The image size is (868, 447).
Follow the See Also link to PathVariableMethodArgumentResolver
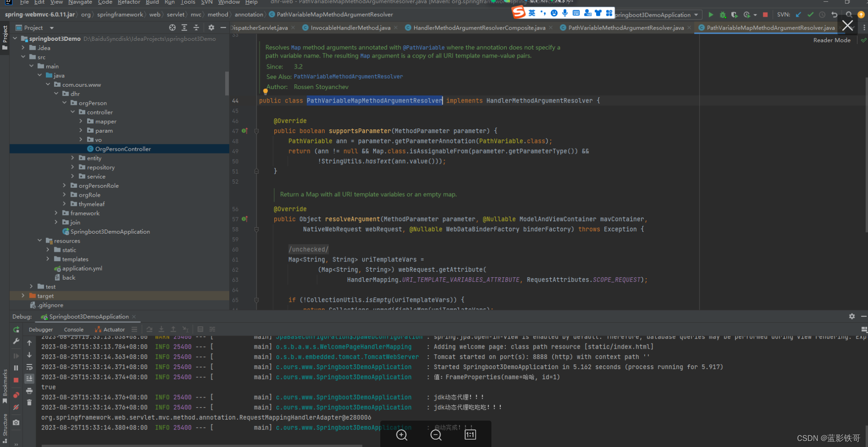coord(348,77)
